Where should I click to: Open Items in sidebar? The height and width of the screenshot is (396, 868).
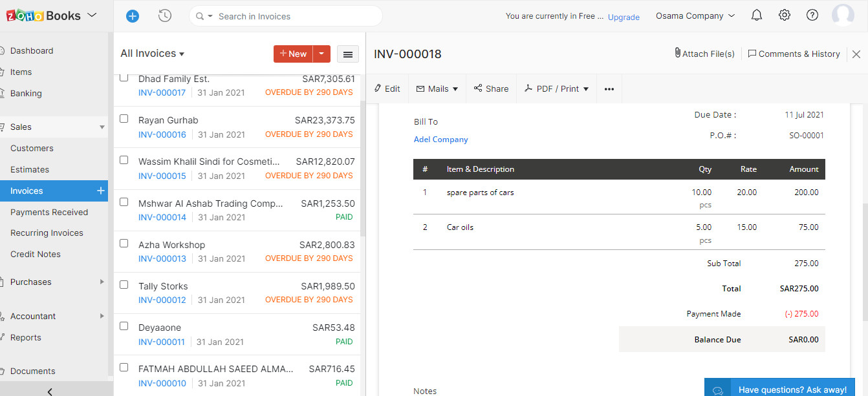coord(21,72)
